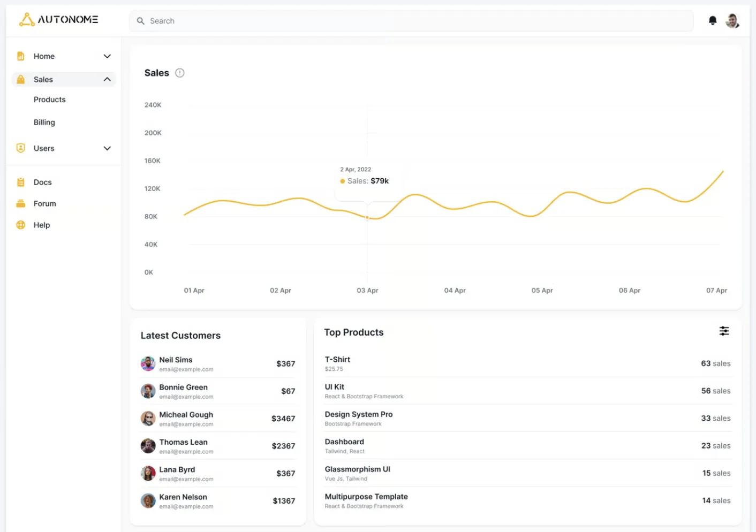This screenshot has height=532, width=756.
Task: Click the Docs clipboard icon
Action: [21, 182]
